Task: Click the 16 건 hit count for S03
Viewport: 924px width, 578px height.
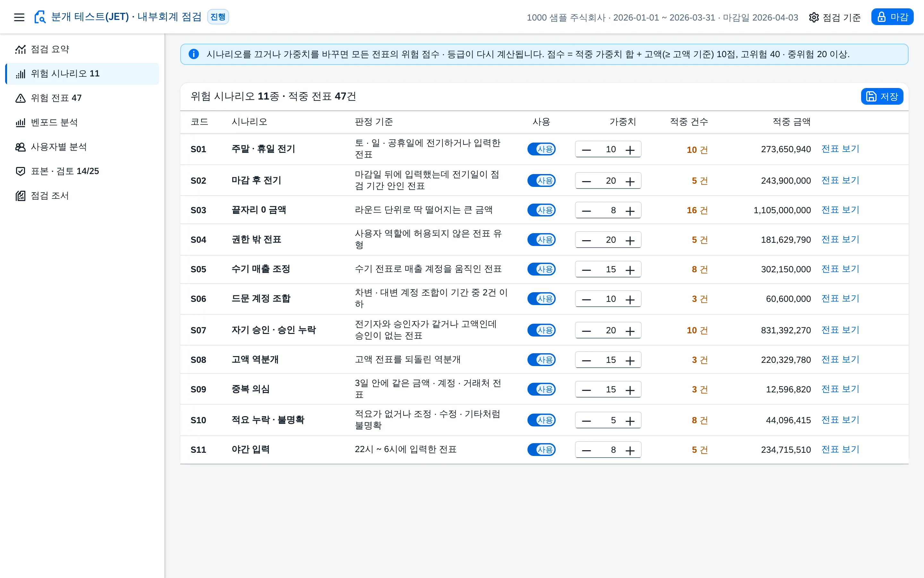Action: point(697,210)
